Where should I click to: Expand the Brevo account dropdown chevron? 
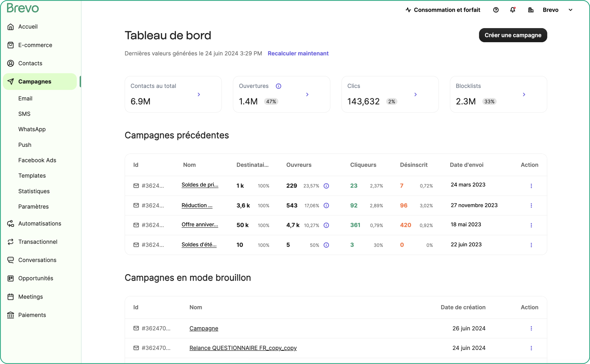pyautogui.click(x=570, y=10)
